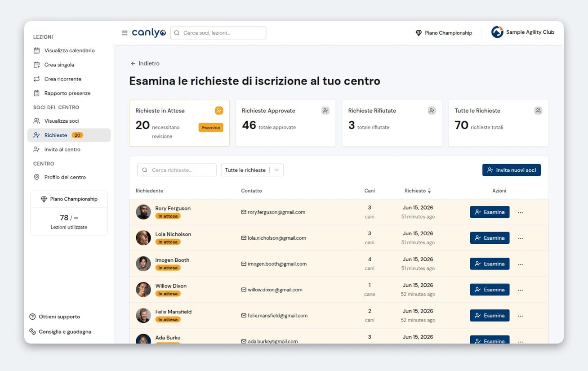588x371 pixels.
Task: Open the Tutte le Richieste card
Action: pyautogui.click(x=499, y=123)
